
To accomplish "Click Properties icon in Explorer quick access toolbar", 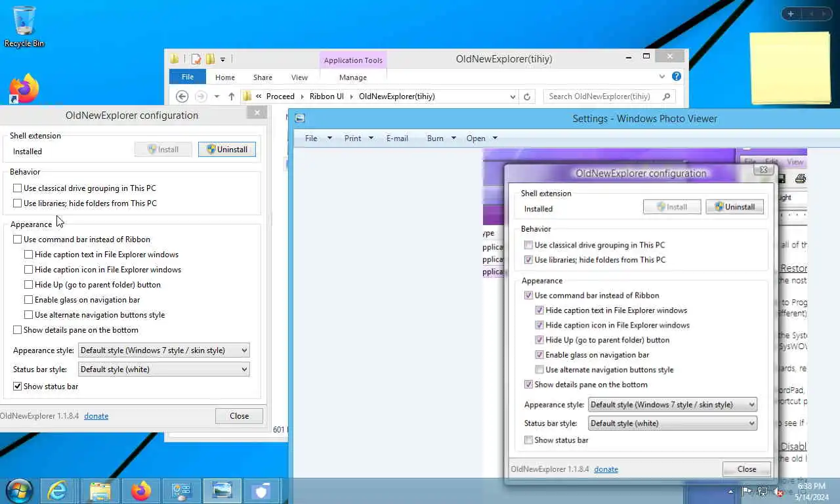I will point(196,59).
